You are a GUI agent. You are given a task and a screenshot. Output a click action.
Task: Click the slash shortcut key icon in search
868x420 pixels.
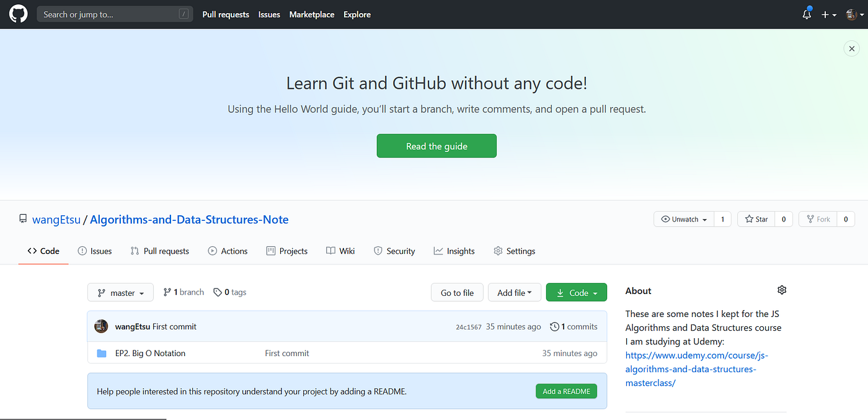pyautogui.click(x=184, y=14)
